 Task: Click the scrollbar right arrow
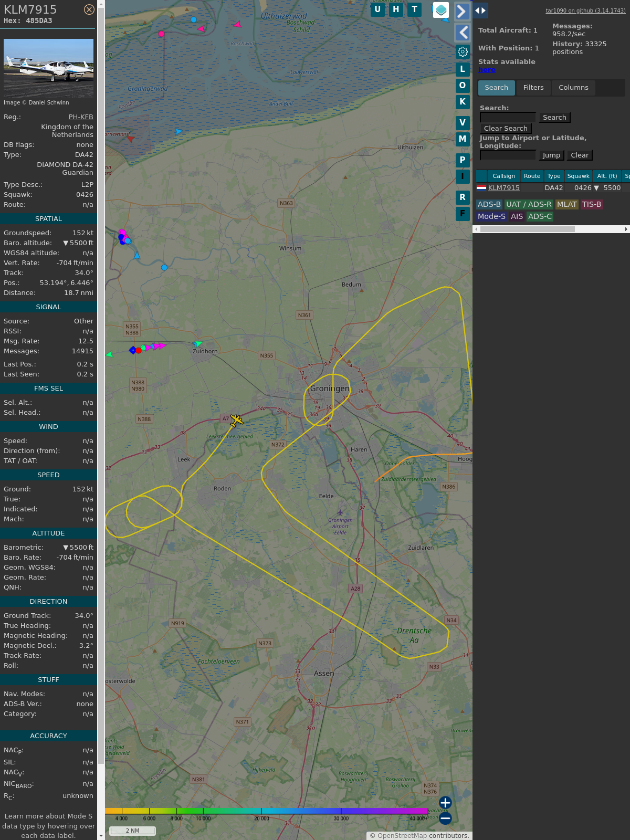pos(626,229)
